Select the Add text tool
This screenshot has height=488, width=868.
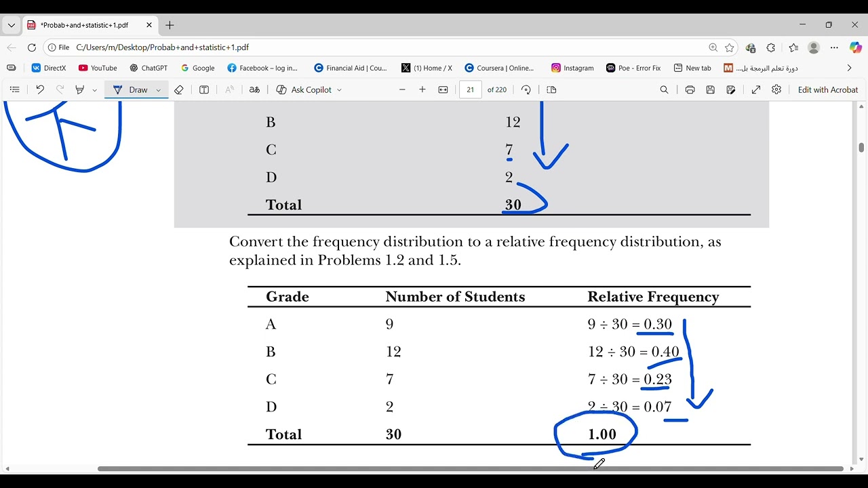tap(203, 89)
